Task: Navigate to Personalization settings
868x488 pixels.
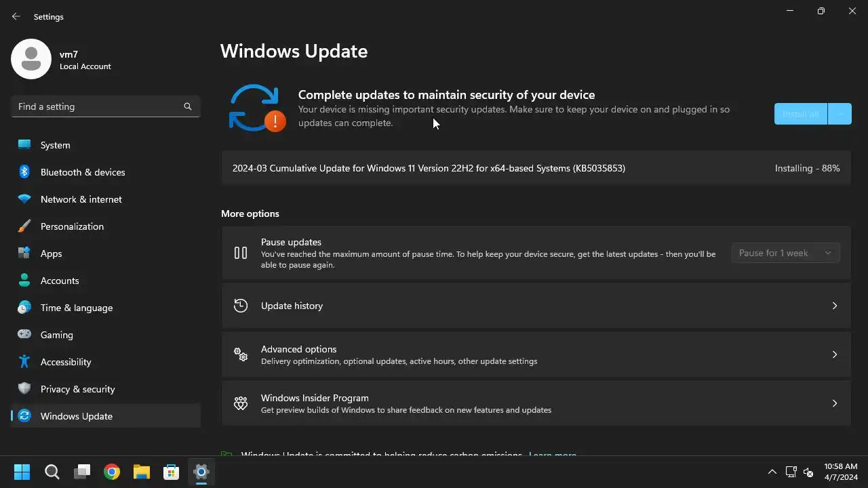Action: pyautogui.click(x=106, y=226)
